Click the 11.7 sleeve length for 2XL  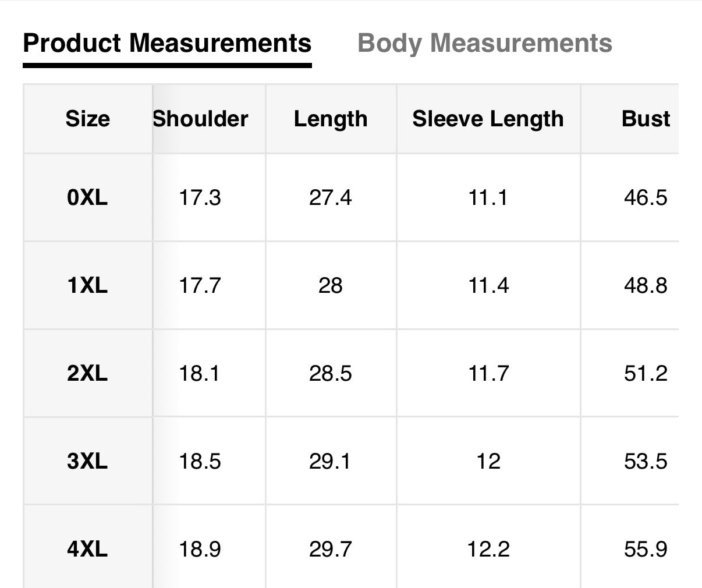click(x=488, y=374)
